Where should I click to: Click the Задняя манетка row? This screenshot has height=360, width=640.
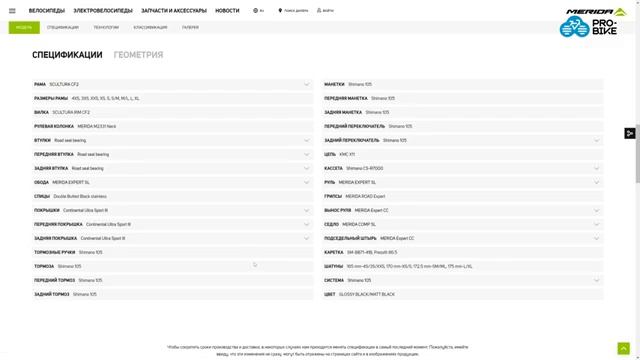(462, 112)
